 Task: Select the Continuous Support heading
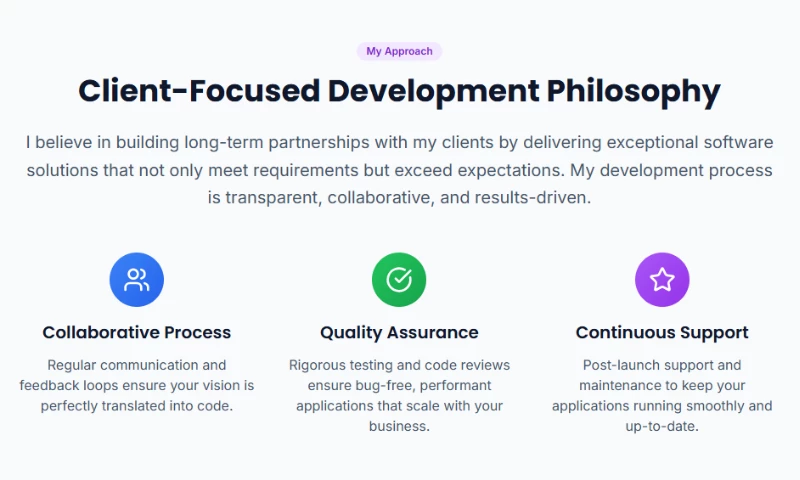pos(662,332)
